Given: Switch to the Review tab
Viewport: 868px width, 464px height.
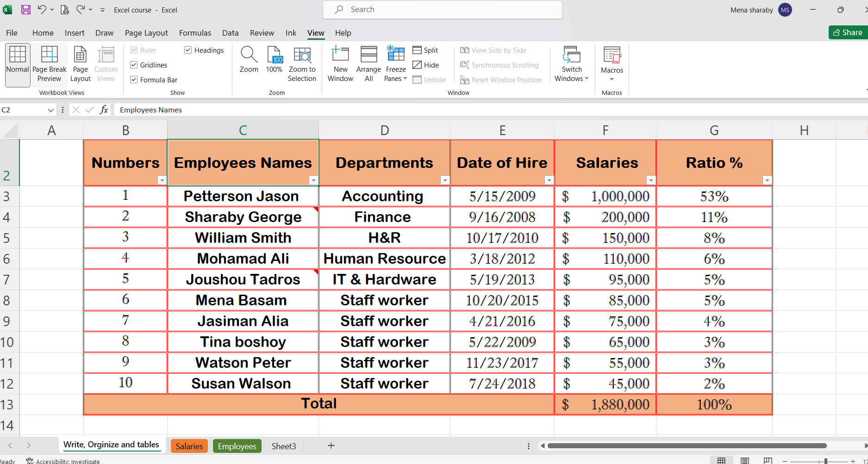Looking at the screenshot, I should click(262, 33).
